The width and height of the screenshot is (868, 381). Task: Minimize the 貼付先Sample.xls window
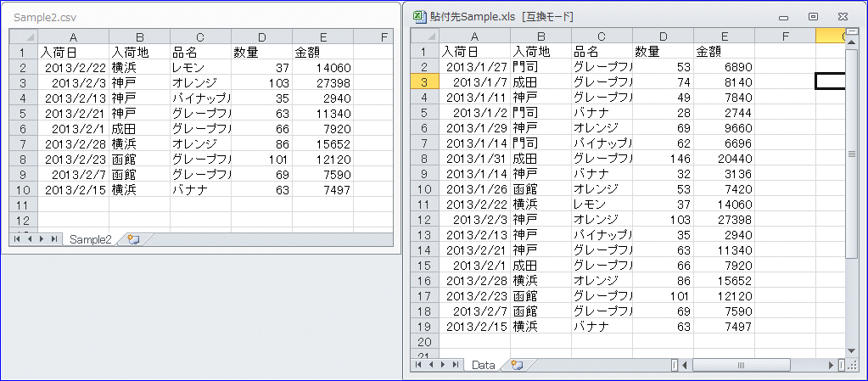[783, 17]
